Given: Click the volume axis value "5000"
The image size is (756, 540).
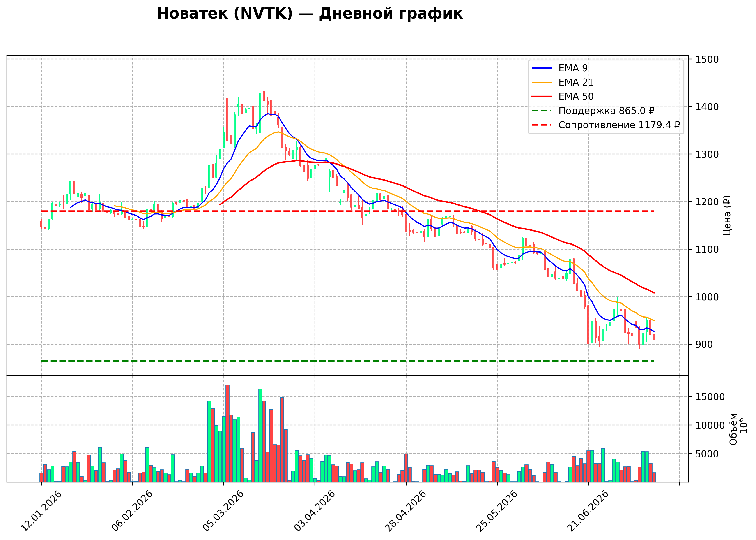Looking at the screenshot, I should 707,454.
